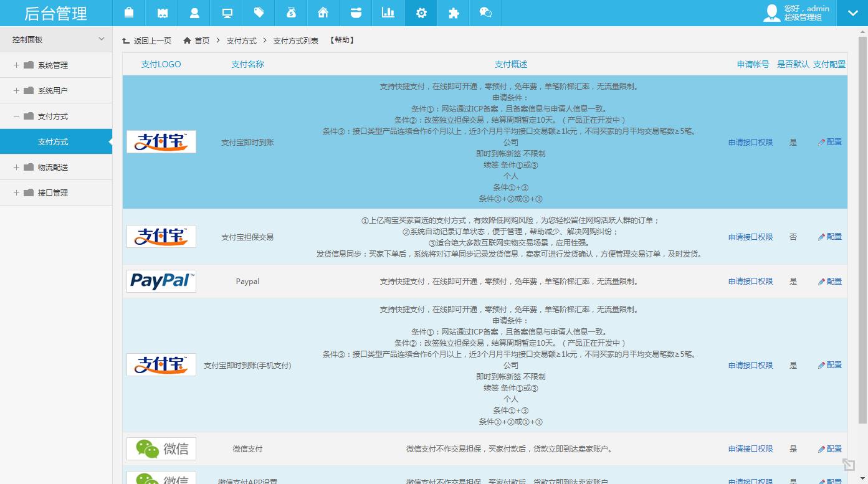868x484 pixels.
Task: Click the 否 default value for 支付宝担保交易
Action: pos(793,237)
